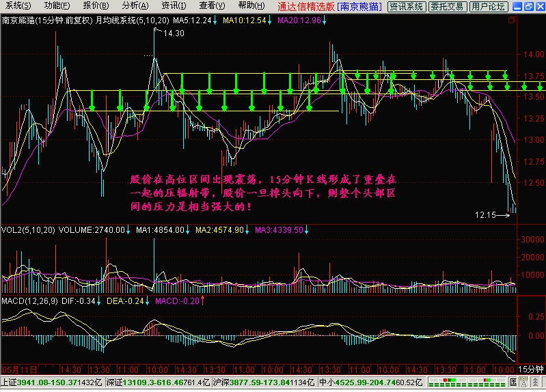This screenshot has height=392, width=546.
Task: Click the MACD red up-arrow indicator
Action: coord(202,301)
